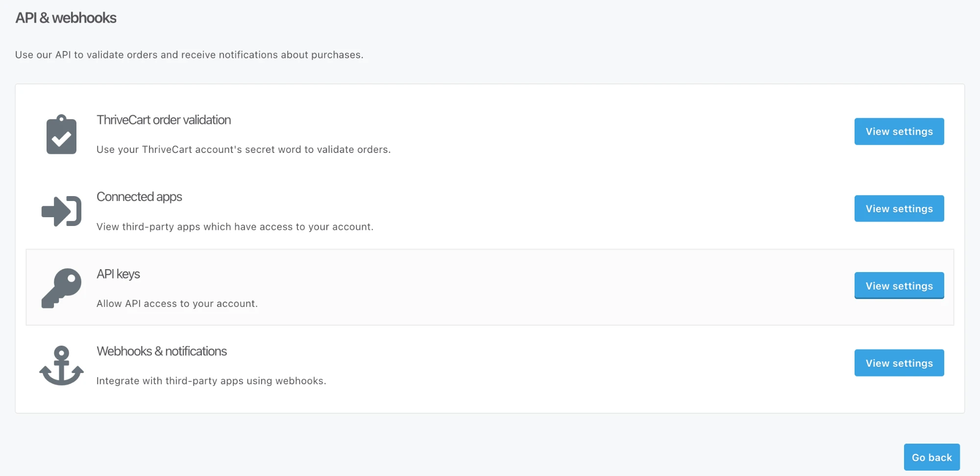Click the API keys key icon
Image resolution: width=980 pixels, height=476 pixels.
click(61, 288)
